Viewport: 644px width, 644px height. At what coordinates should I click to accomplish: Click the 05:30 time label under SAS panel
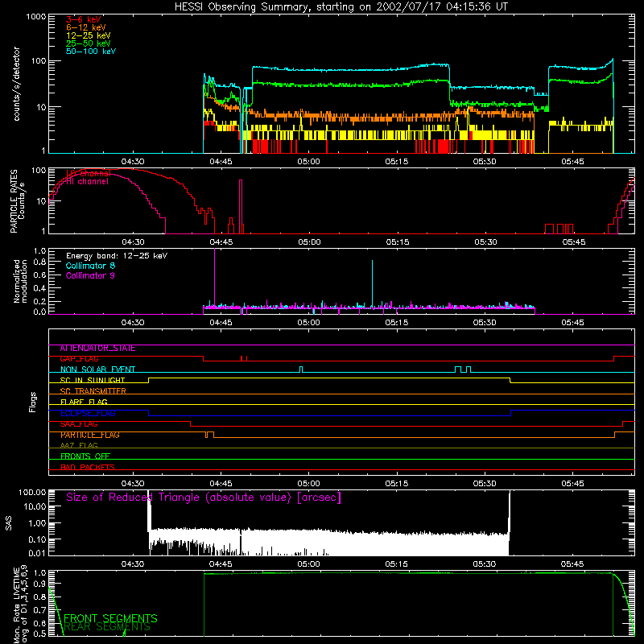(485, 564)
